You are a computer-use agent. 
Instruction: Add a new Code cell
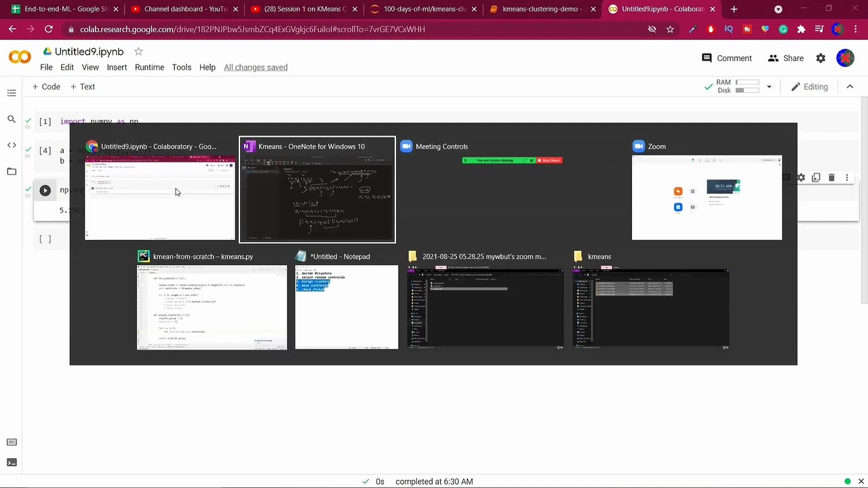(46, 87)
